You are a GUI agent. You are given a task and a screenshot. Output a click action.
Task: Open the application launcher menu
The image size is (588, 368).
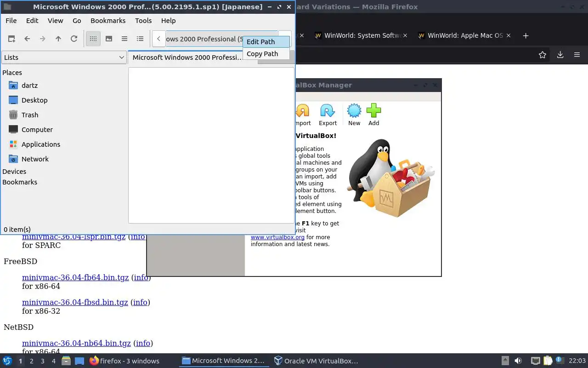pyautogui.click(x=7, y=361)
